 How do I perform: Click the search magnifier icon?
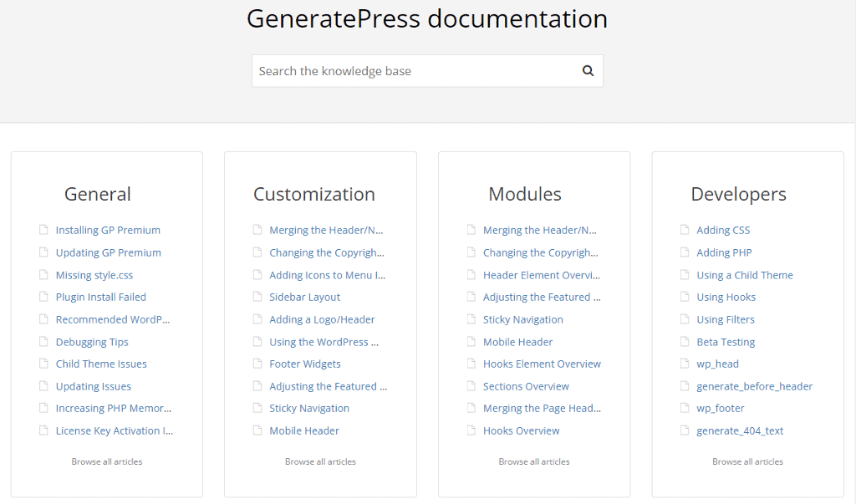588,71
